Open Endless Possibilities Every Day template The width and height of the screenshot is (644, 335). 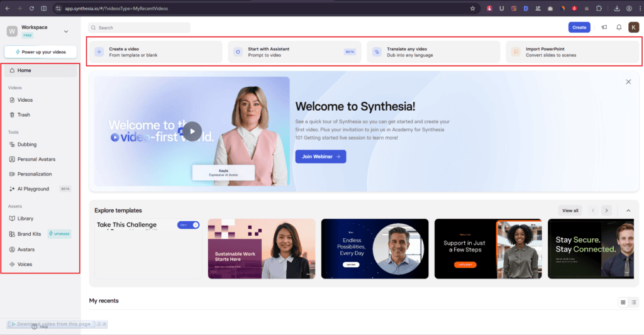[x=375, y=249]
